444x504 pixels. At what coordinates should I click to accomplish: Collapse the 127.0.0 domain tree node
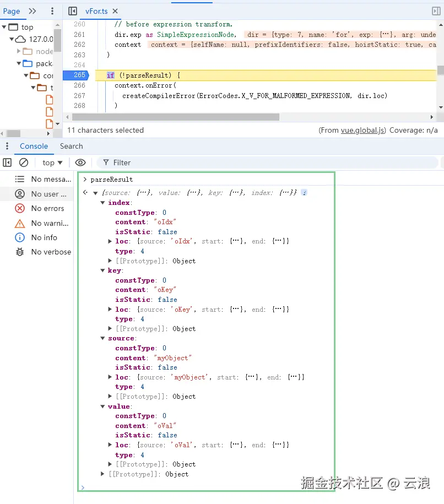12,39
